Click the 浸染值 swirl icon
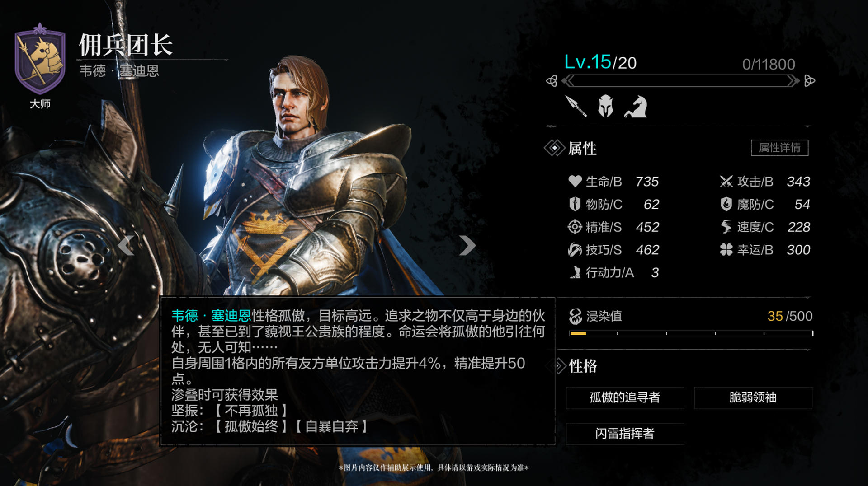Viewport: 868px width, 486px height. click(x=576, y=316)
